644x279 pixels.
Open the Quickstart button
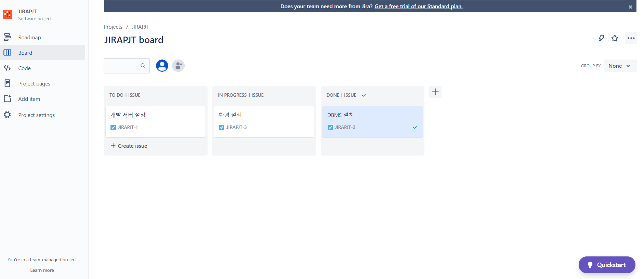(x=607, y=265)
